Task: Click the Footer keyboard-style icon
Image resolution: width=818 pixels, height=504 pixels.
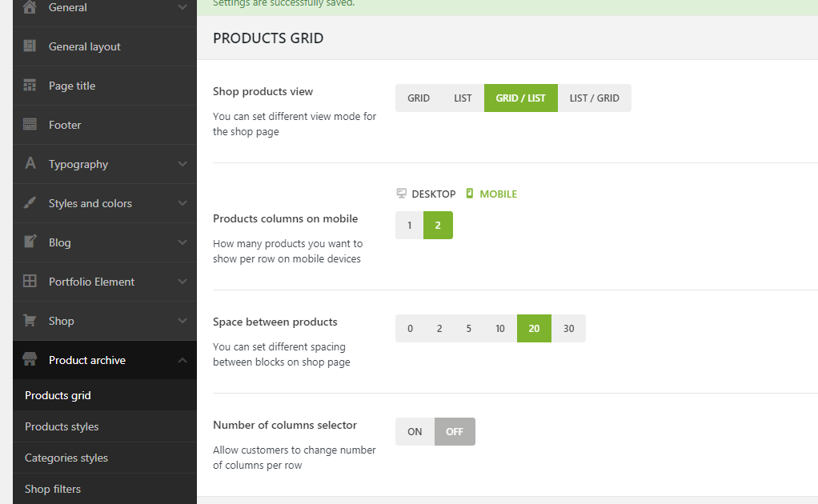Action: click(30, 125)
